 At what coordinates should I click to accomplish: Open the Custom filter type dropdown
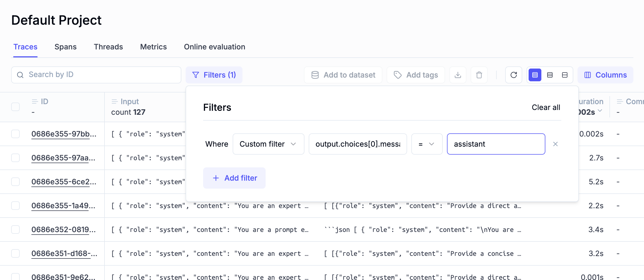[x=268, y=144]
